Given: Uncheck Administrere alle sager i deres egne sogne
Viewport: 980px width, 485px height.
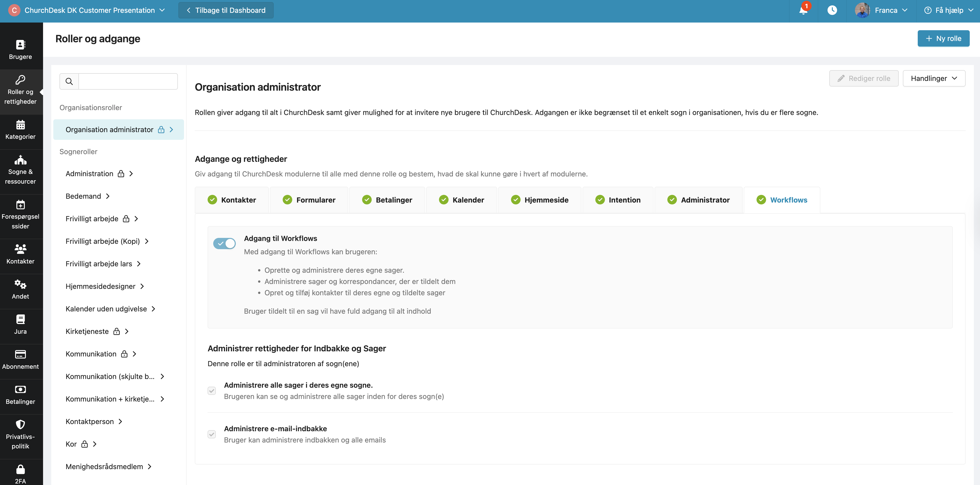Looking at the screenshot, I should coord(212,391).
